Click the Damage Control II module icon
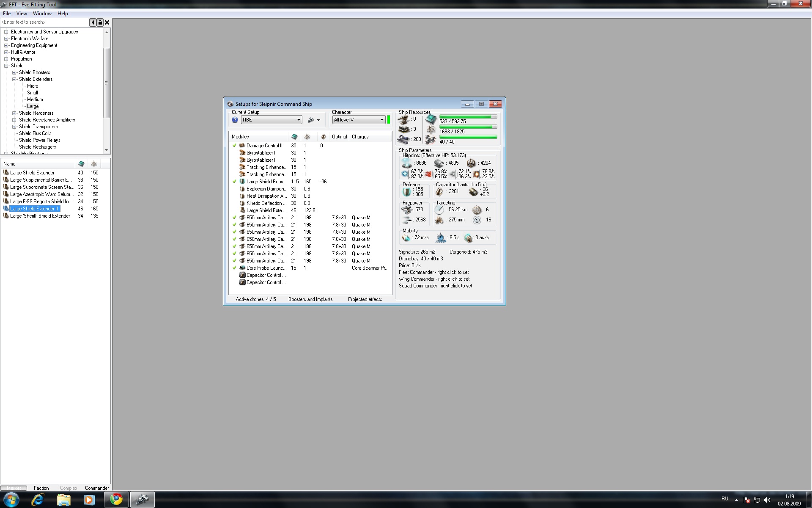Viewport: 812px width, 508px height. click(x=242, y=146)
